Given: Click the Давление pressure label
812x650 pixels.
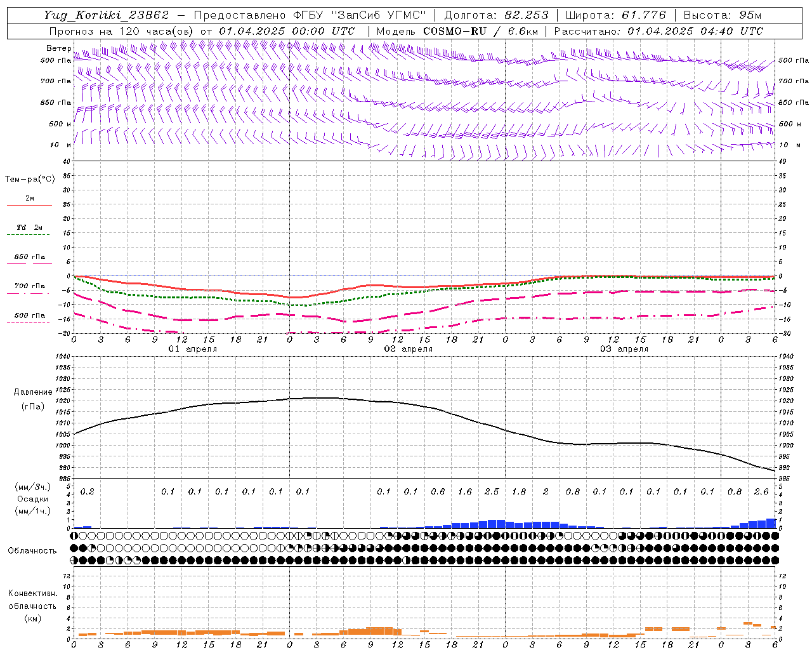Looking at the screenshot, I should 33,392.
